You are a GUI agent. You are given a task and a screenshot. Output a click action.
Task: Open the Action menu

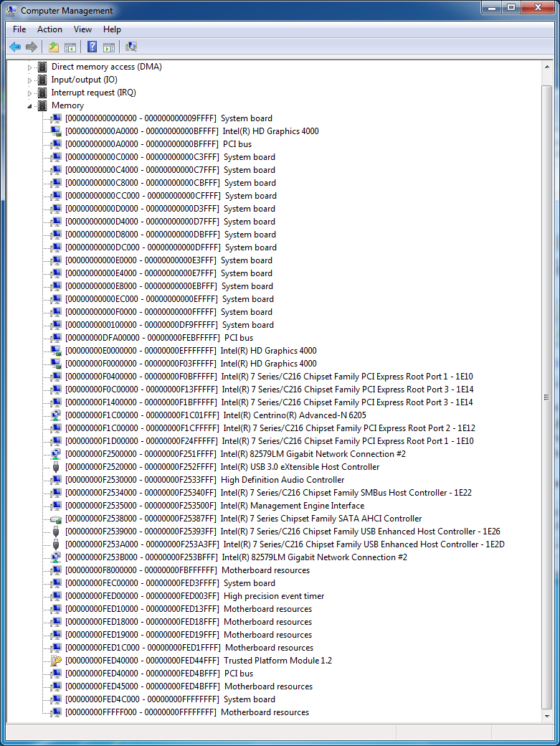pyautogui.click(x=50, y=29)
